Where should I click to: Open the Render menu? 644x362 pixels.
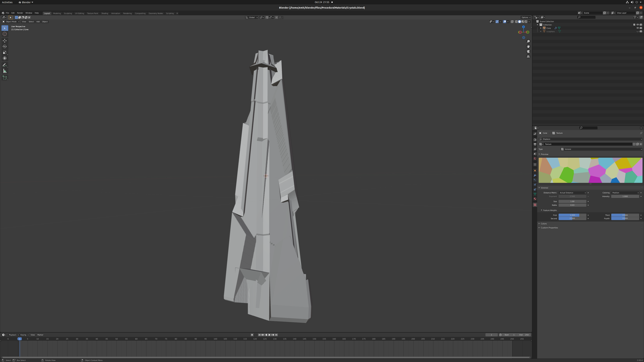(x=20, y=13)
